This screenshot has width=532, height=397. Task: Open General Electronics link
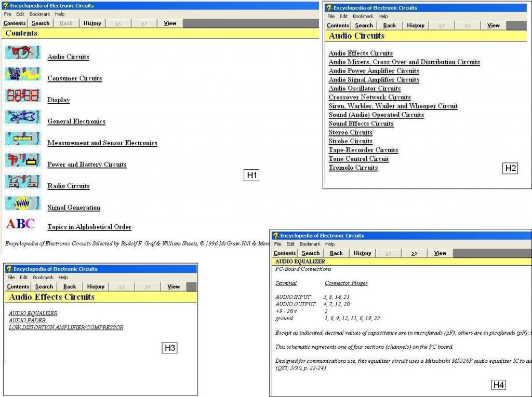[x=76, y=121]
